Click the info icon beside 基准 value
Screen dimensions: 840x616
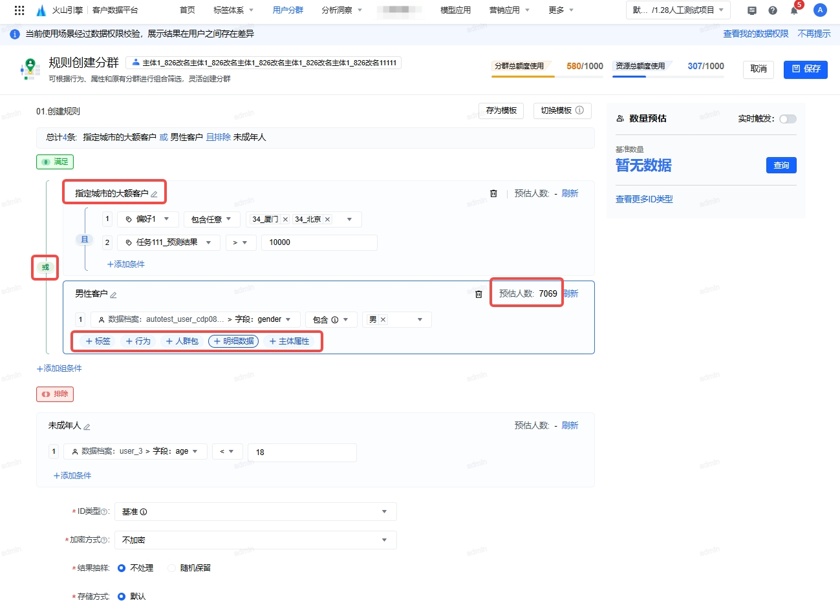coord(144,512)
